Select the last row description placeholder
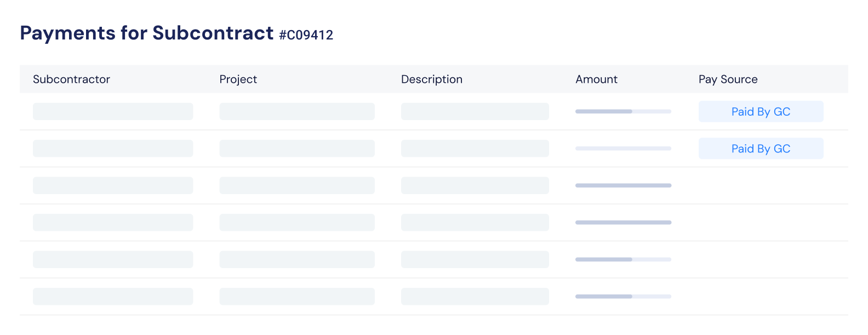868x335 pixels. point(475,297)
